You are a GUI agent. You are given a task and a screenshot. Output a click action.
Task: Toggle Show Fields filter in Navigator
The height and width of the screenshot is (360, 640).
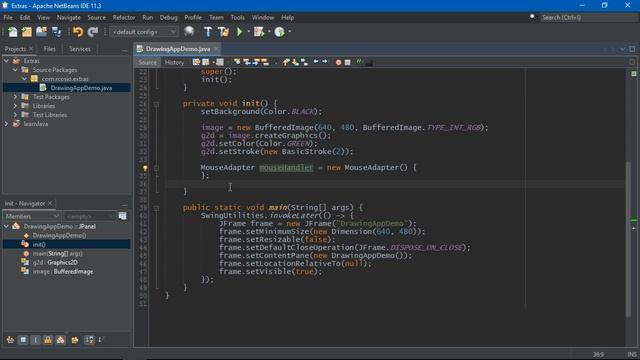click(x=23, y=340)
